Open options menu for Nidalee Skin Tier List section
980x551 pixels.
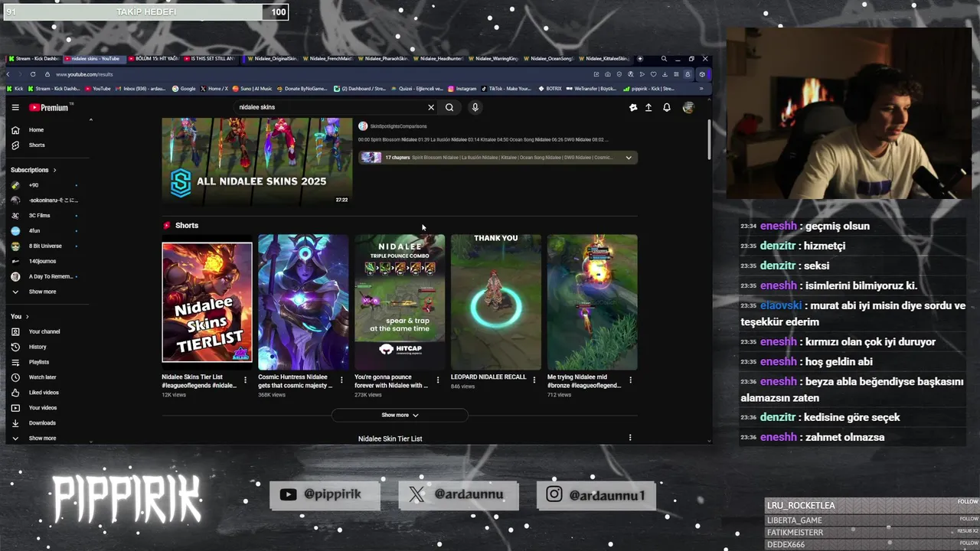pyautogui.click(x=630, y=438)
